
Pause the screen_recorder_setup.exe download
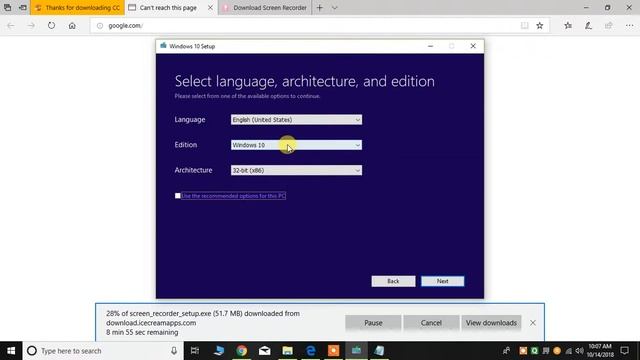[373, 323]
